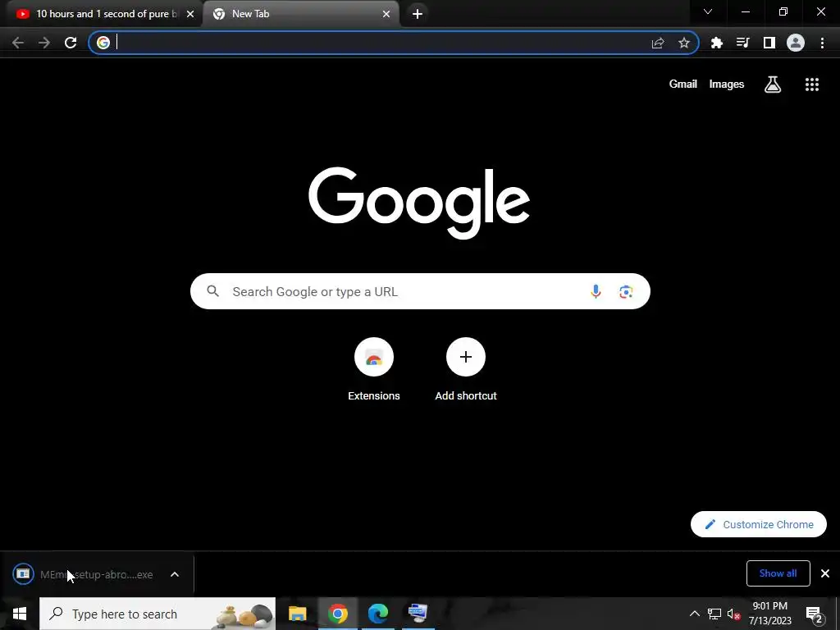Open the notification center icon

click(815, 614)
